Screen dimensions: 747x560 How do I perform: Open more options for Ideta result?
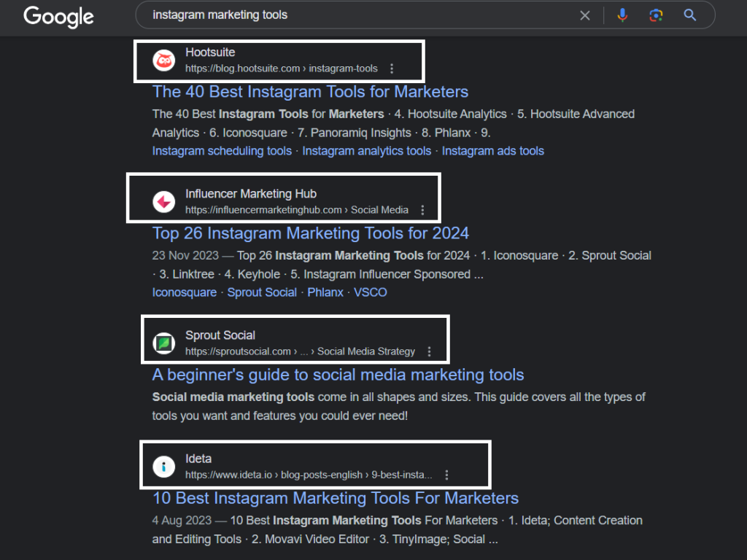pyautogui.click(x=446, y=475)
